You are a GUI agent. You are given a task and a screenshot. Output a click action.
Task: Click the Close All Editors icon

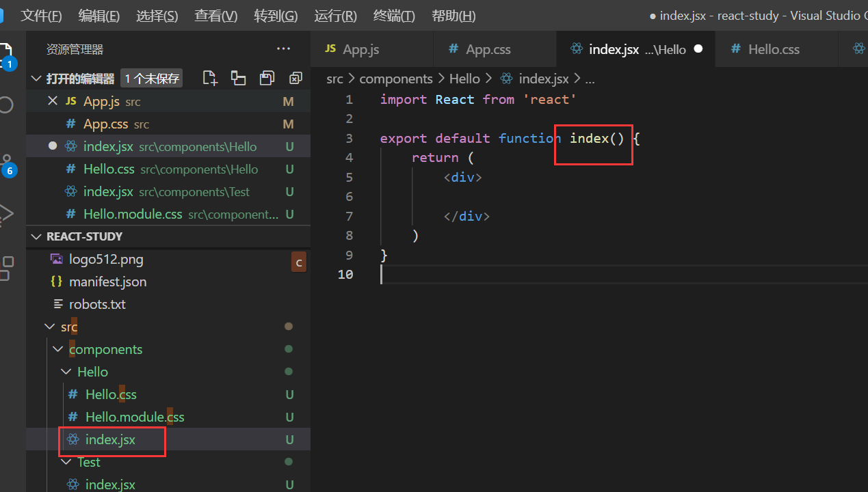point(295,79)
